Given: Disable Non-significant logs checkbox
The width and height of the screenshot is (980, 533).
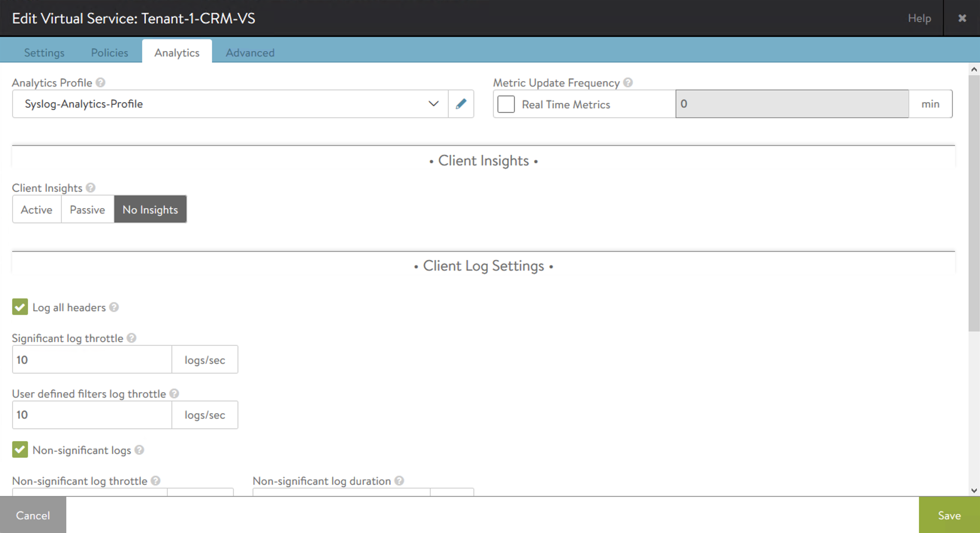Looking at the screenshot, I should pyautogui.click(x=20, y=450).
